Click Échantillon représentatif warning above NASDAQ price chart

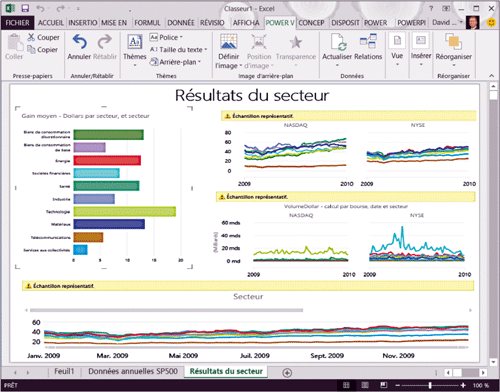point(349,116)
